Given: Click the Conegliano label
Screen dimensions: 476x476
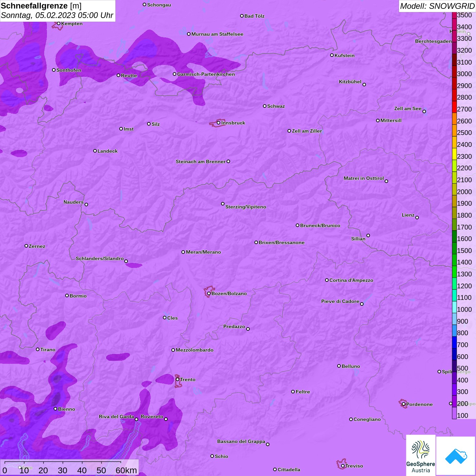Looking at the screenshot, I should click(x=367, y=419).
